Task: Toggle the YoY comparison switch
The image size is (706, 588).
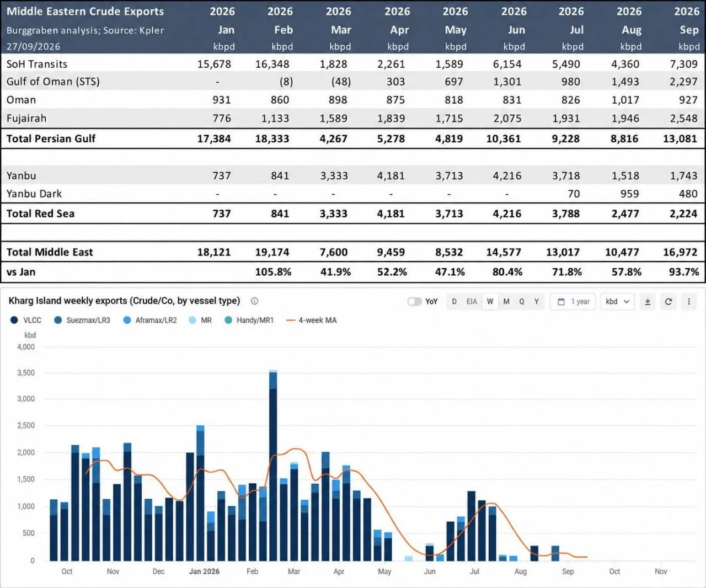Action: (414, 302)
